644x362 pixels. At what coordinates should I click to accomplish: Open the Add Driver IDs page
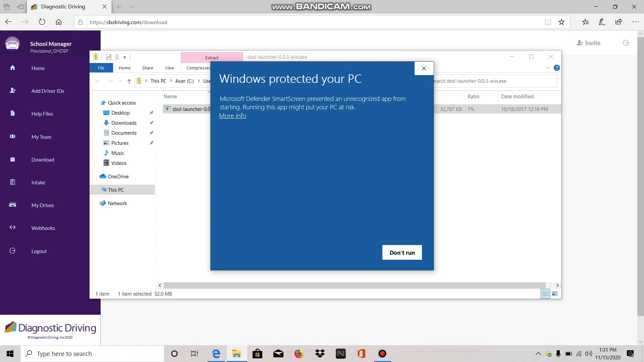[48, 91]
